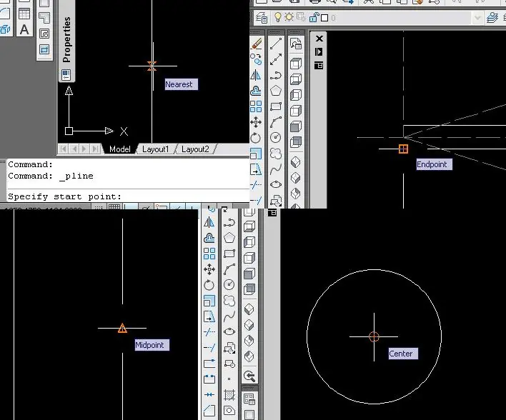Image resolution: width=506 pixels, height=420 pixels.
Task: Expand the layer list dropdown
Action: point(477,18)
